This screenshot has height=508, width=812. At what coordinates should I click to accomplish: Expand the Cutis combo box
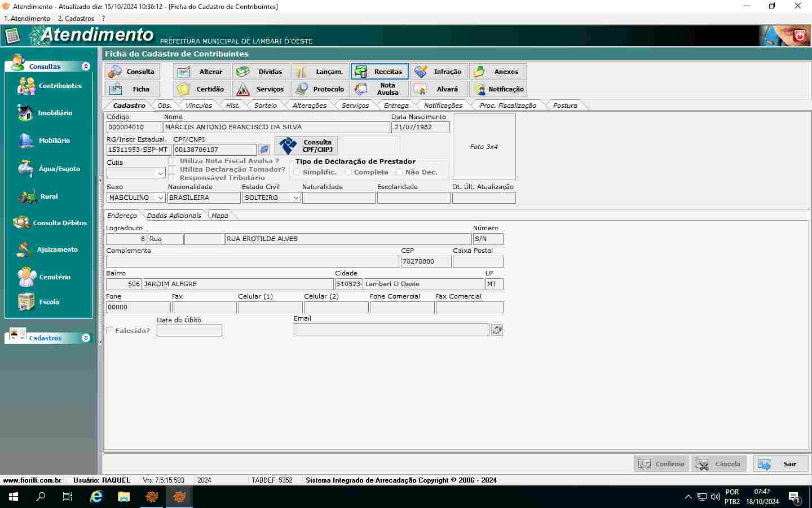pos(160,173)
